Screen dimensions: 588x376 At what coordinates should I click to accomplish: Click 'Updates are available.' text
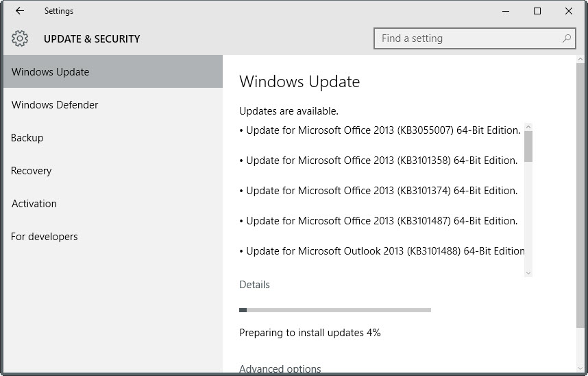click(289, 111)
